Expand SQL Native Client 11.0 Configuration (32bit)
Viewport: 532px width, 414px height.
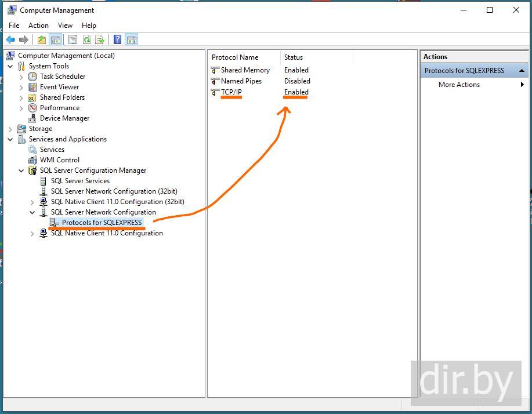32,202
